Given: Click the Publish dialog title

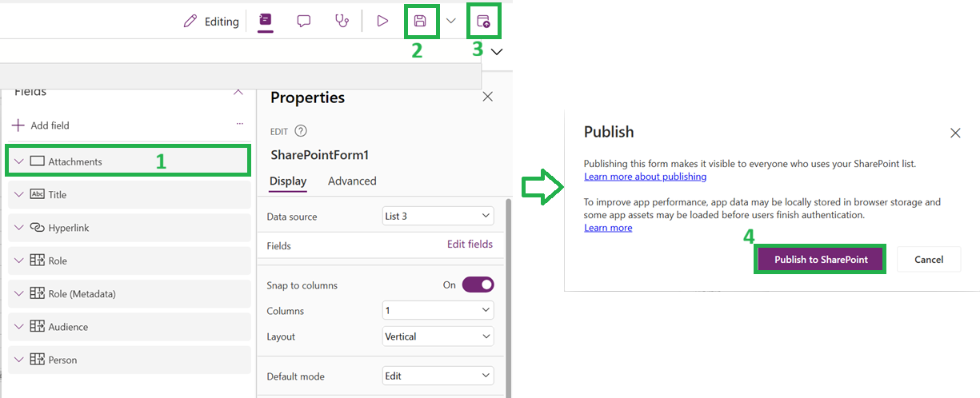Looking at the screenshot, I should [609, 132].
